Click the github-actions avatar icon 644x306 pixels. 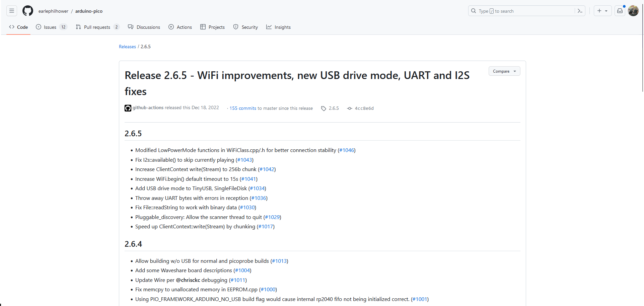128,108
